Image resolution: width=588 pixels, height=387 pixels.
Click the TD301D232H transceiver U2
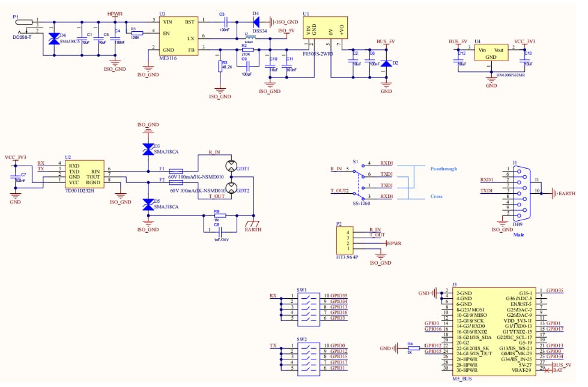[83, 174]
